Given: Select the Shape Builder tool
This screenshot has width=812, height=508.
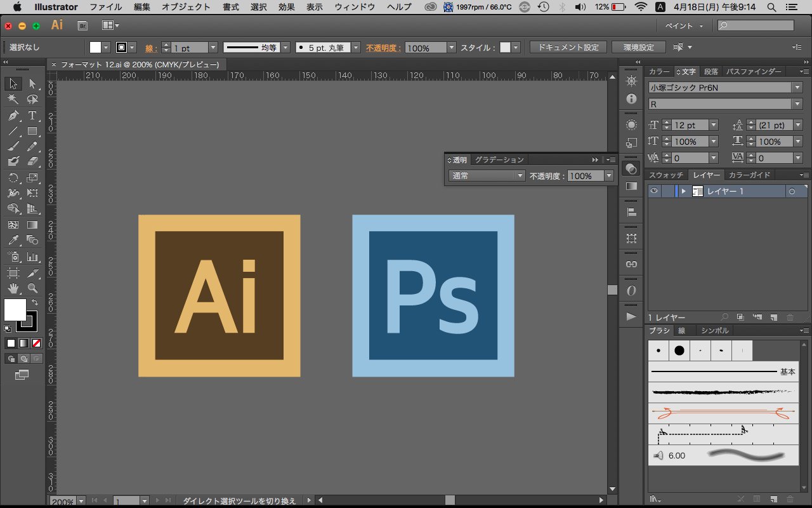Looking at the screenshot, I should (13, 208).
